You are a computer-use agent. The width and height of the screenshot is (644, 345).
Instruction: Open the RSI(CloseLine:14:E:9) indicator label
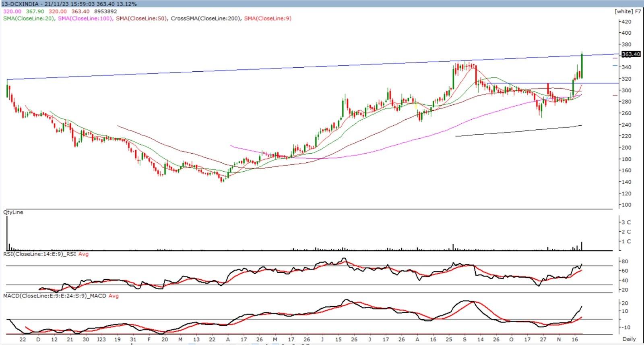[x=39, y=254]
